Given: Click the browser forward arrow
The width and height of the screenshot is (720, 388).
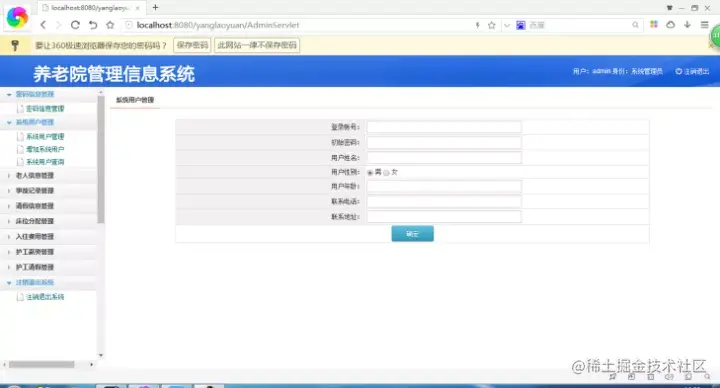Looking at the screenshot, I should pos(58,25).
